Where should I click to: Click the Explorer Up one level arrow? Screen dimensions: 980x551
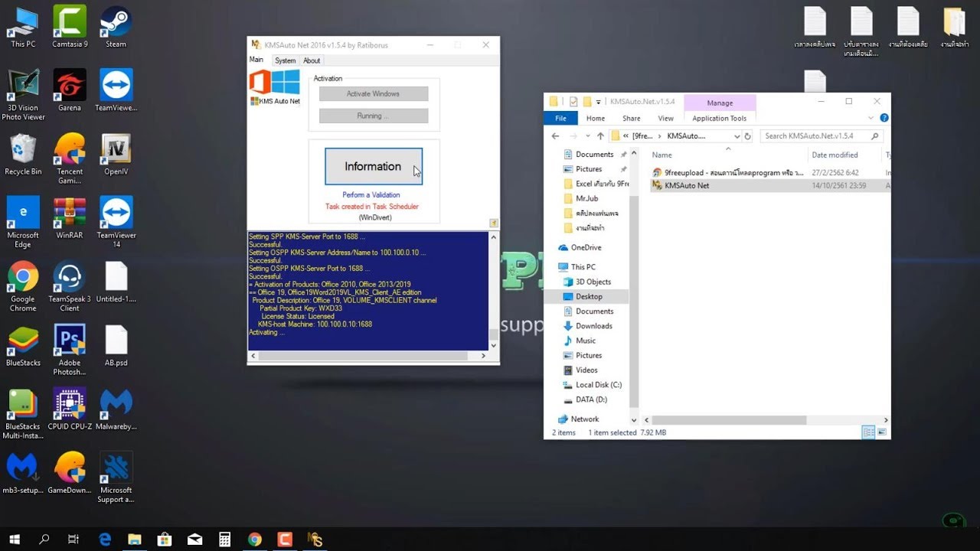(600, 135)
